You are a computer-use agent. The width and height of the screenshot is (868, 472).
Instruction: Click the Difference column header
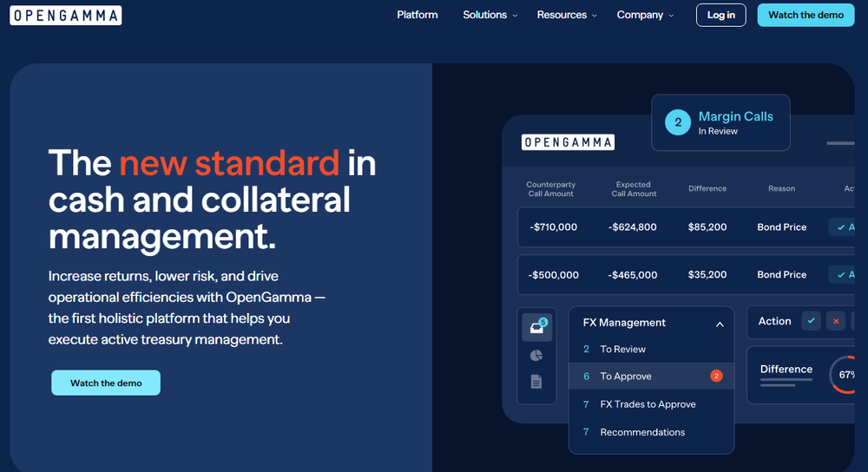click(x=707, y=188)
